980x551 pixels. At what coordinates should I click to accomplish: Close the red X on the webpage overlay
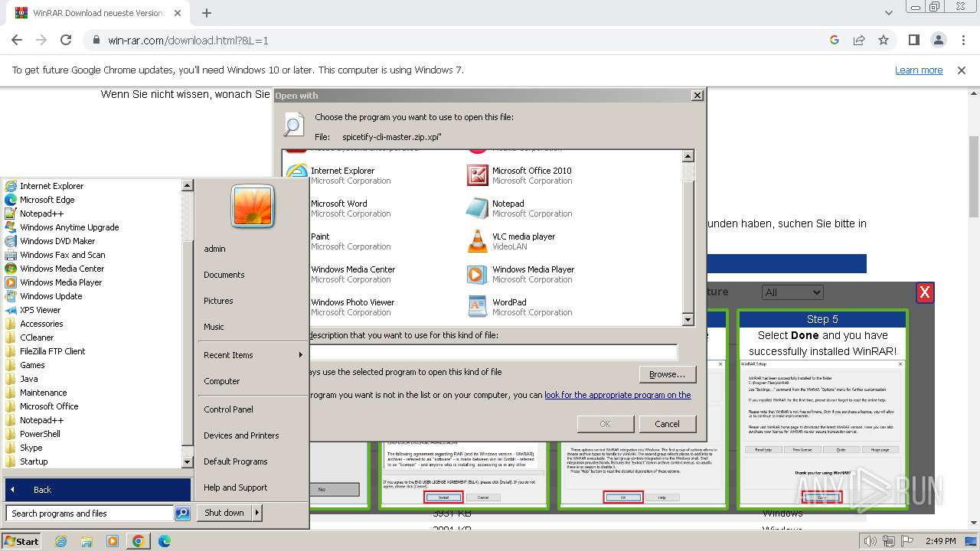925,292
